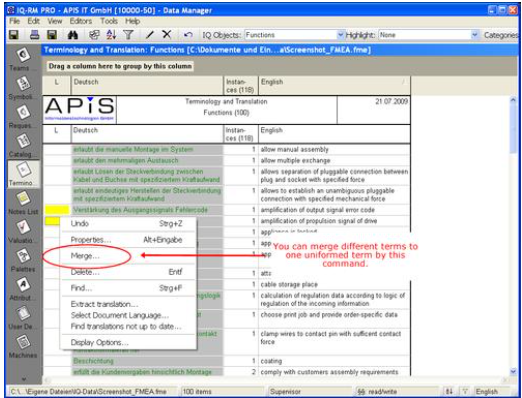Click the vertical scrollbar down arrow
Viewport: 522px width, 398px height.
point(513,371)
